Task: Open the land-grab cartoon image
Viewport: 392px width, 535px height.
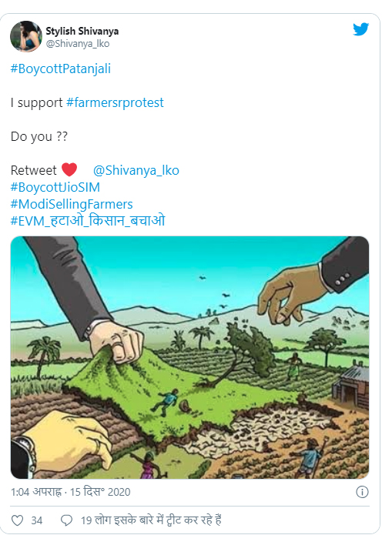Action: click(x=190, y=357)
